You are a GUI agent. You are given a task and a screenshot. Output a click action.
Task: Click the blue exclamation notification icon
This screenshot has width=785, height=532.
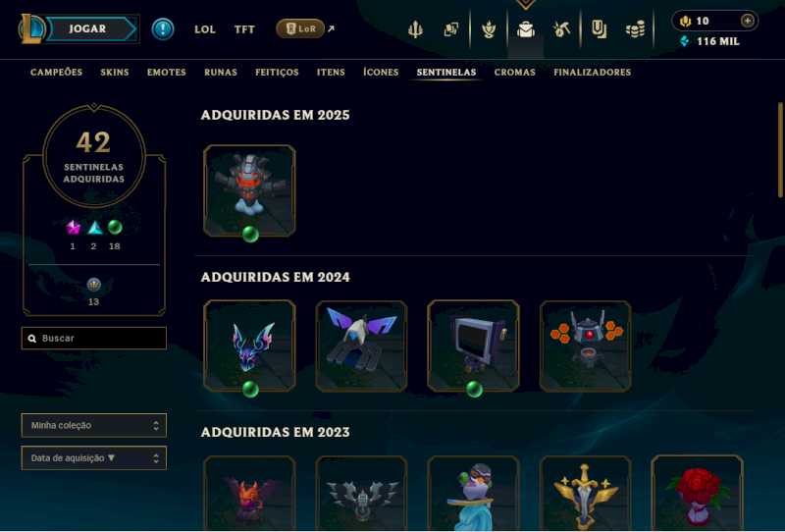click(x=163, y=29)
